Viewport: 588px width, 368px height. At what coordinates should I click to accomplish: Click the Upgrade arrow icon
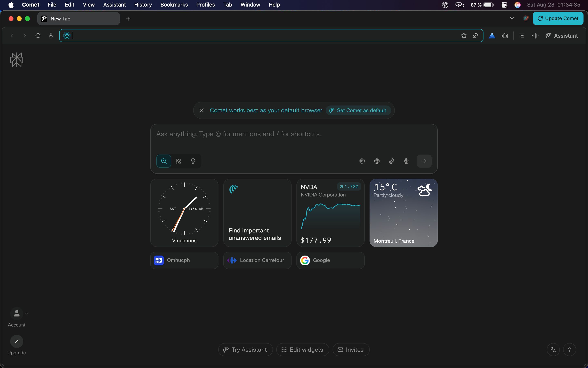point(17,341)
